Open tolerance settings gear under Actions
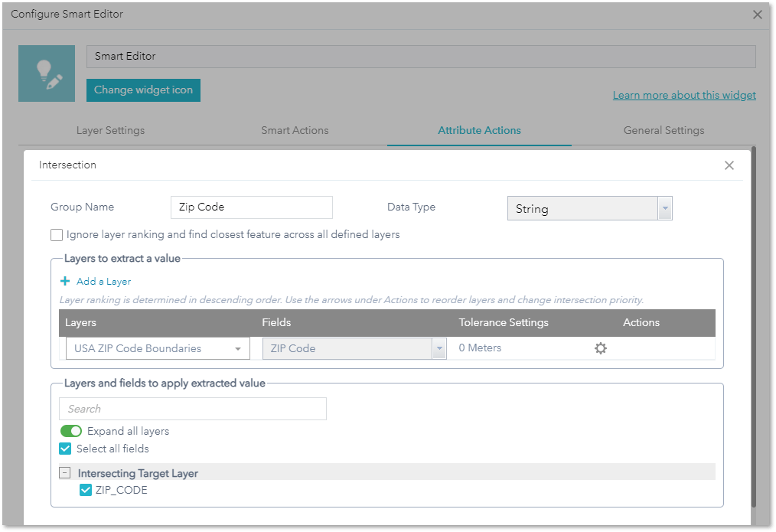This screenshot has width=776, height=532. tap(600, 348)
